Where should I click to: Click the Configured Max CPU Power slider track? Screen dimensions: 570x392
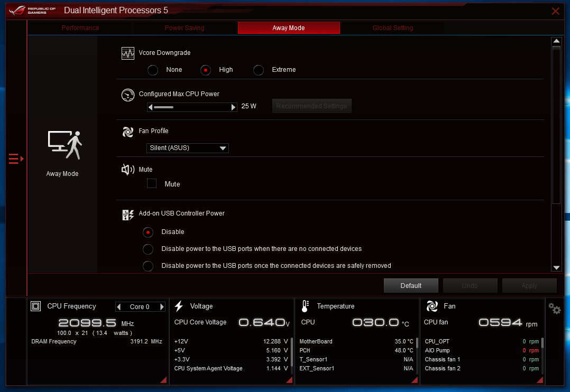click(192, 107)
